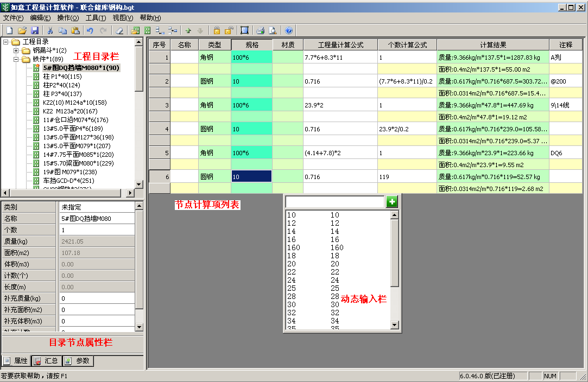Click the row-insert icon next to the green up arrow
This screenshot has width=588, height=382.
coord(173,30)
